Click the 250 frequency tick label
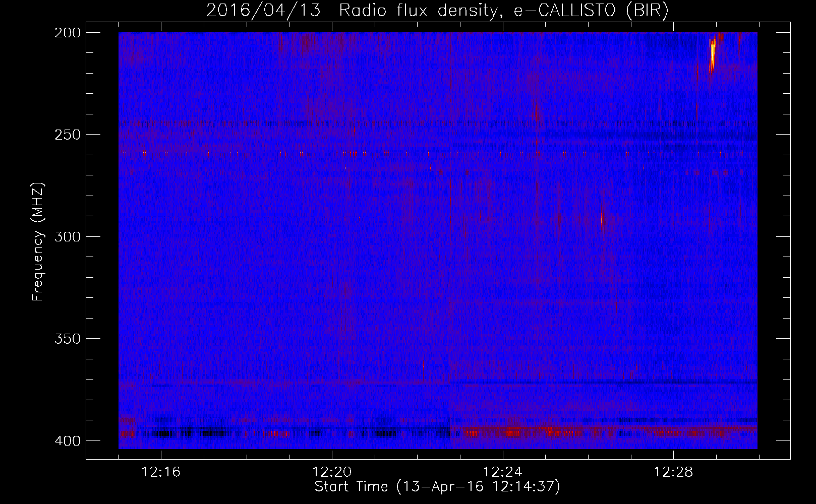Viewport: 816px width, 504px height. pyautogui.click(x=68, y=135)
